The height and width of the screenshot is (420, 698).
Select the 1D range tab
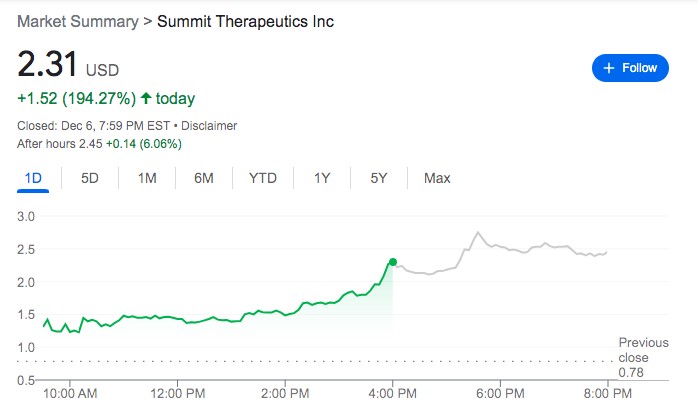pos(33,178)
